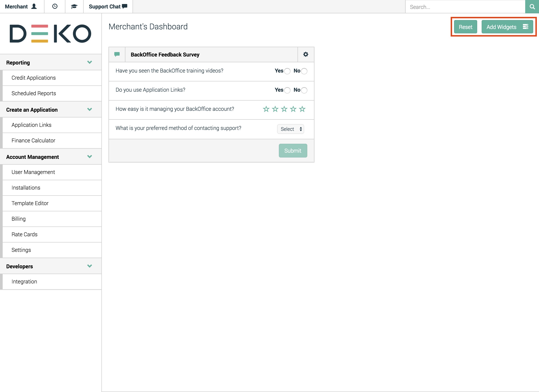Collapse the Reporting section chevron

pos(90,62)
